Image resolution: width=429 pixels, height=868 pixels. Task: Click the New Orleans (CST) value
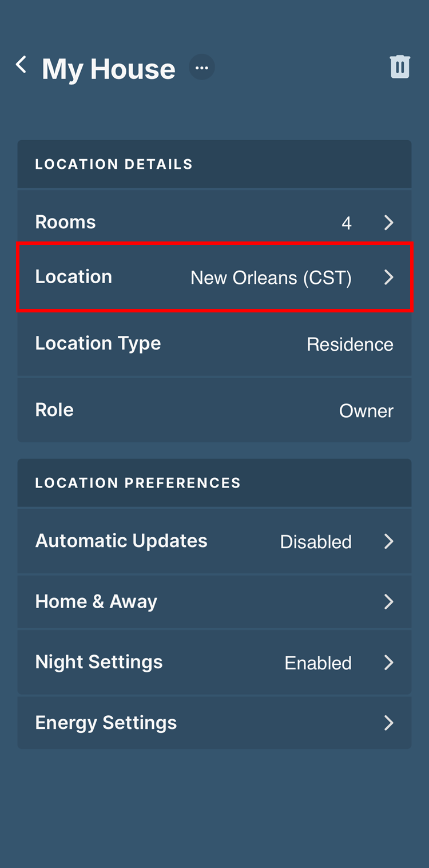(x=271, y=278)
